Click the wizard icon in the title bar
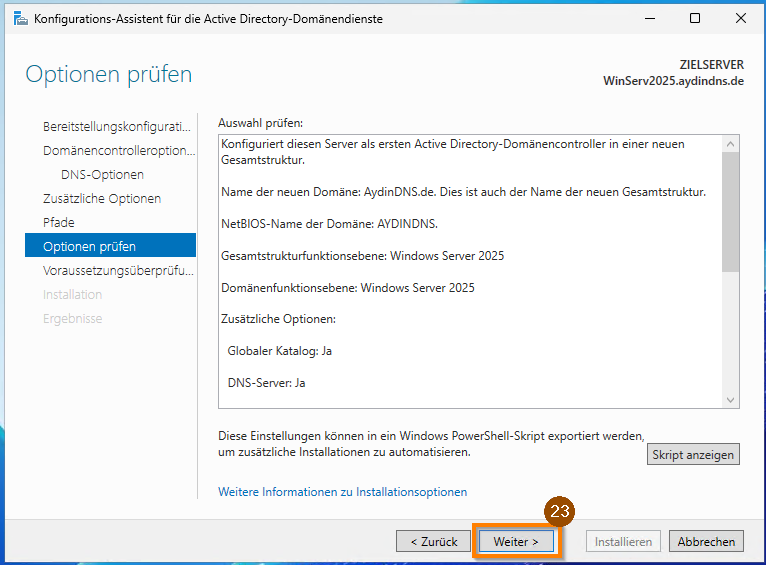Image resolution: width=766 pixels, height=565 pixels. (x=21, y=19)
